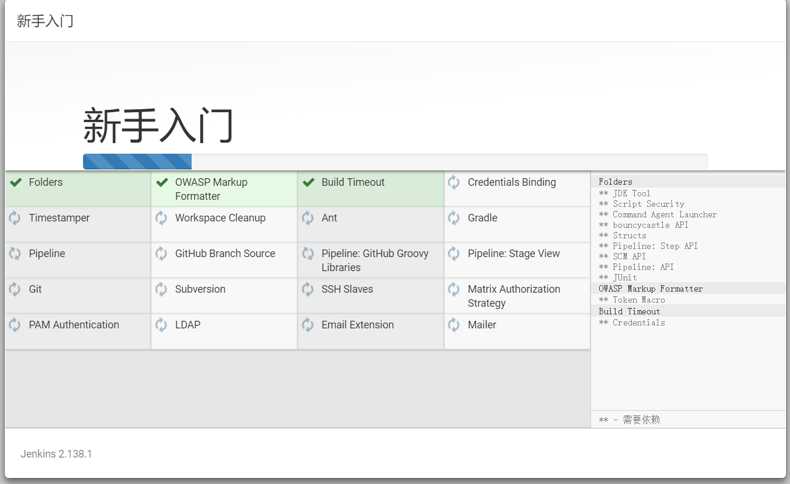Click the spinner icon beside Gradle

pos(454,218)
